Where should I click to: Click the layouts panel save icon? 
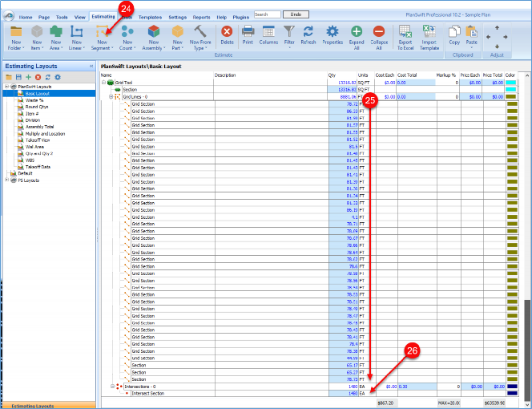[x=18, y=77]
